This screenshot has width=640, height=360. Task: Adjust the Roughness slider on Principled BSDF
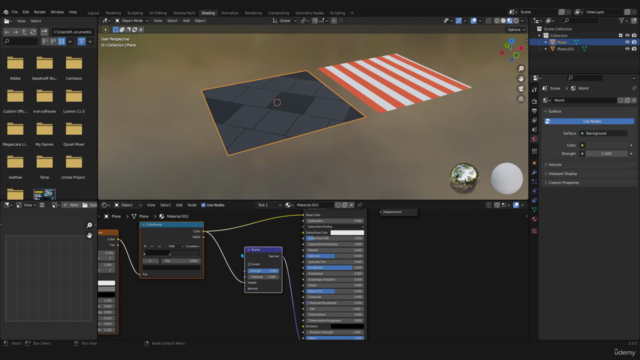coord(335,268)
